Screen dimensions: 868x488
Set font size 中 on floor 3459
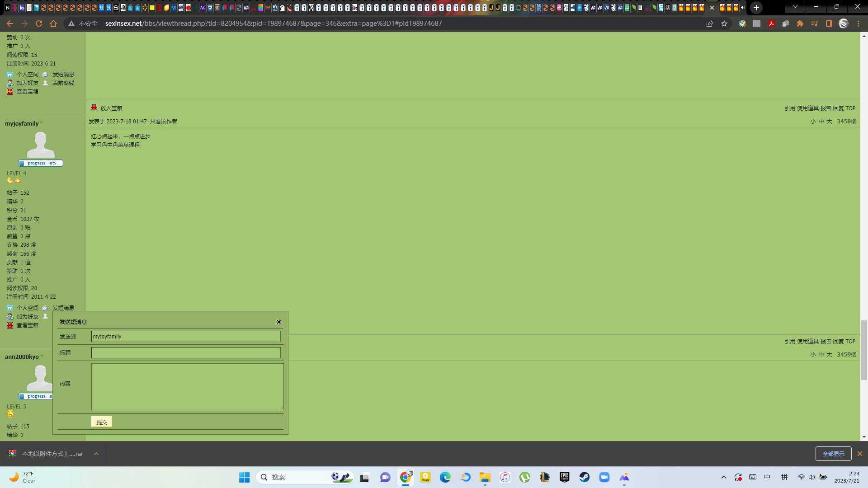tap(821, 355)
